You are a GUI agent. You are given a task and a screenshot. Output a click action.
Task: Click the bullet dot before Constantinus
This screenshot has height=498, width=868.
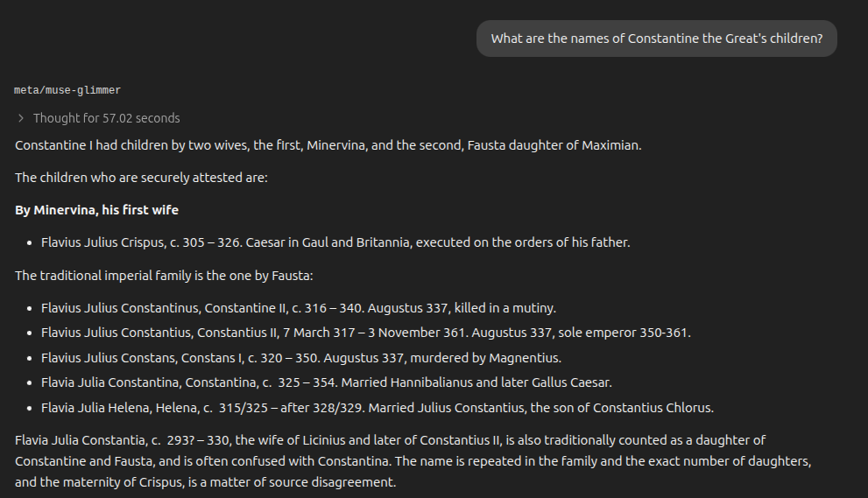tap(30, 308)
